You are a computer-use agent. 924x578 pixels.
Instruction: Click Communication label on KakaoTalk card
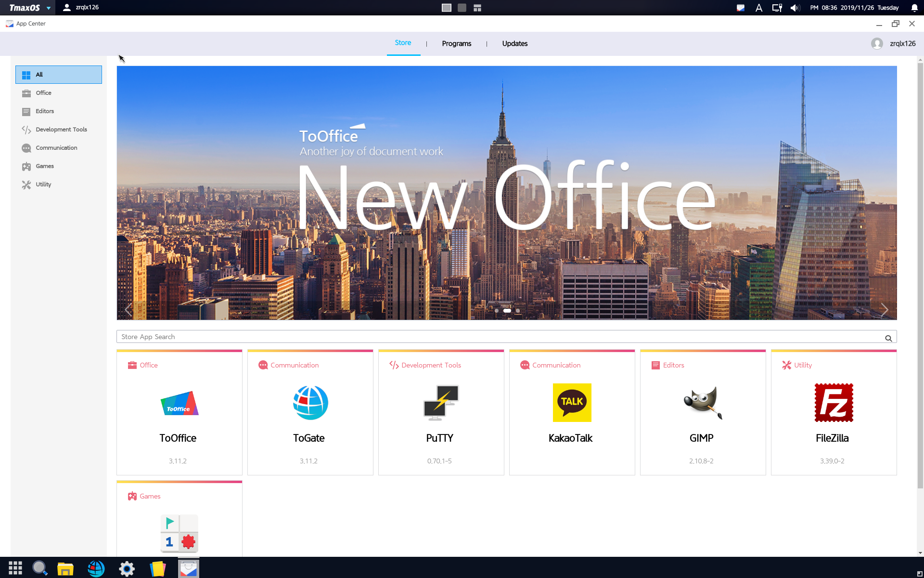pyautogui.click(x=556, y=365)
